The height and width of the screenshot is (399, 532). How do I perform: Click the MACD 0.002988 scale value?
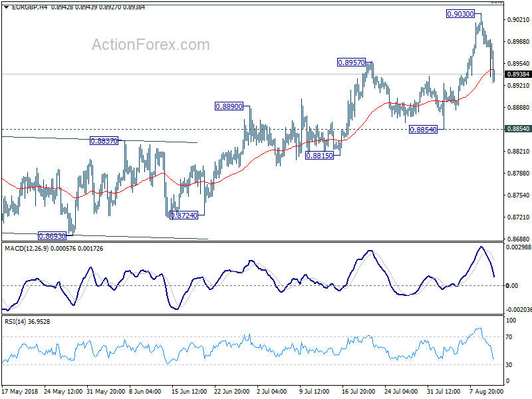(x=519, y=247)
